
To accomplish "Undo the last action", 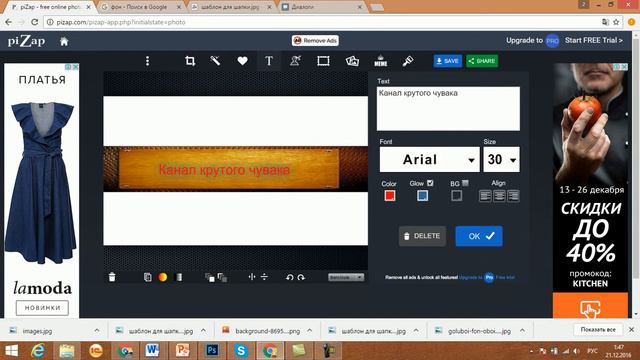I will (289, 277).
